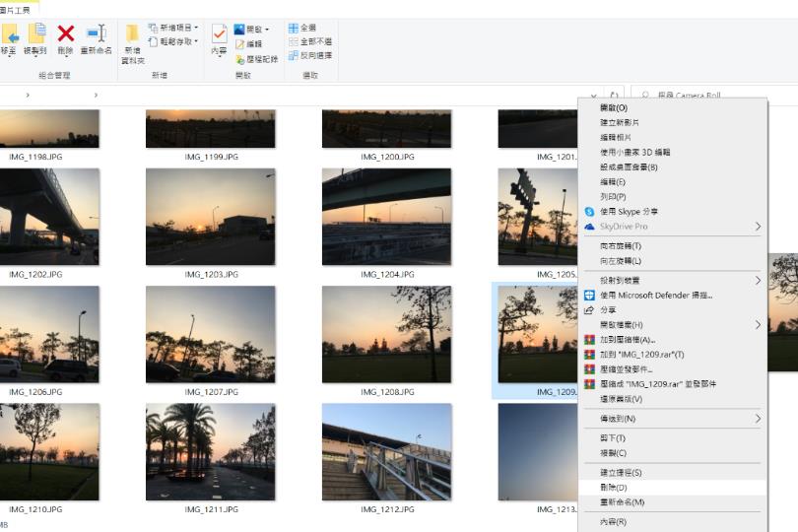Select the IMG_1207.JPG thumbnail
Screen dimensions: 798x532
pyautogui.click(x=211, y=334)
